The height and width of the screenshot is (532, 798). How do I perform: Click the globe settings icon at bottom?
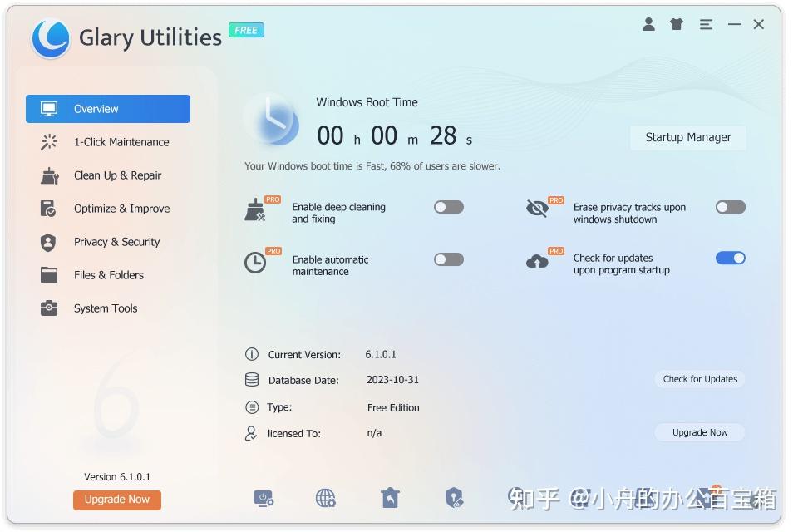[x=326, y=497]
